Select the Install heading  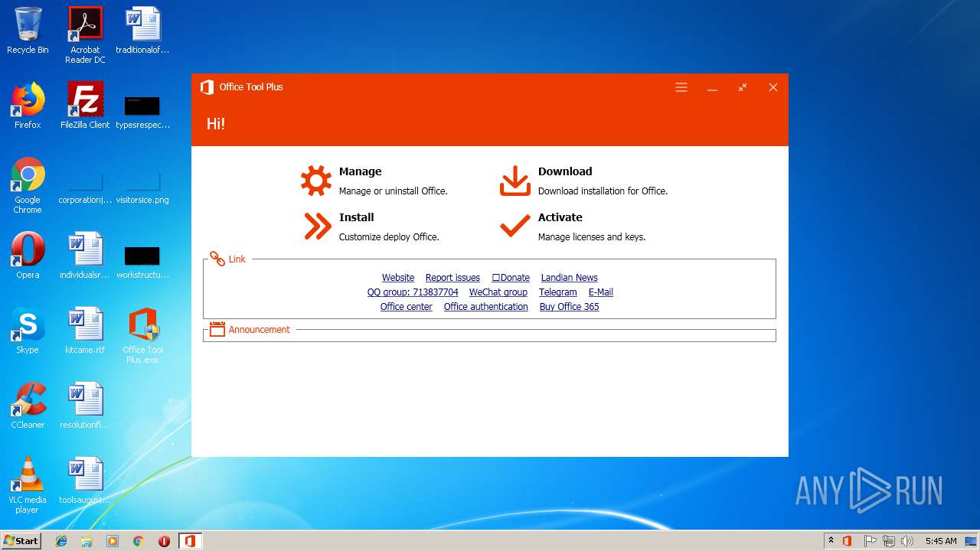coord(356,217)
